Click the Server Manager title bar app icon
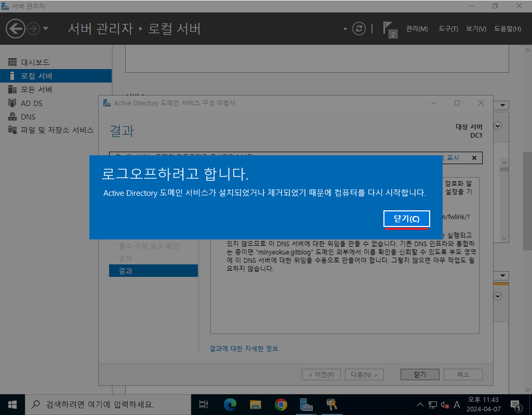 (x=5, y=6)
